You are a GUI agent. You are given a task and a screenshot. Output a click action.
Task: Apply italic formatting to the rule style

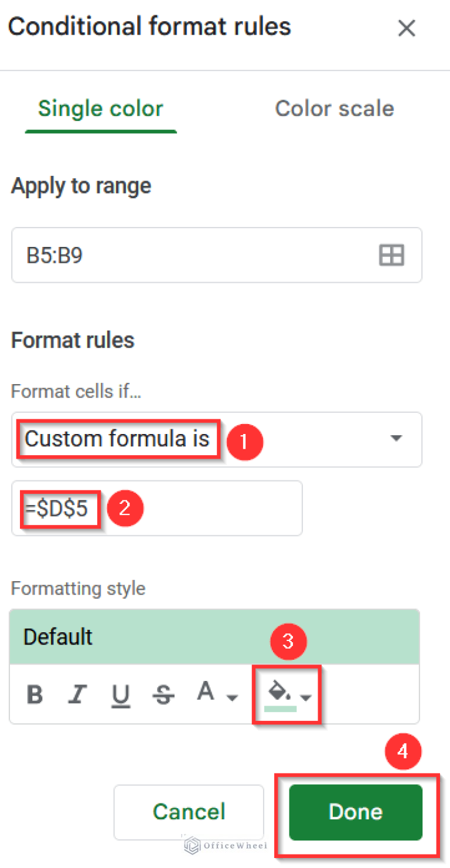tap(77, 694)
